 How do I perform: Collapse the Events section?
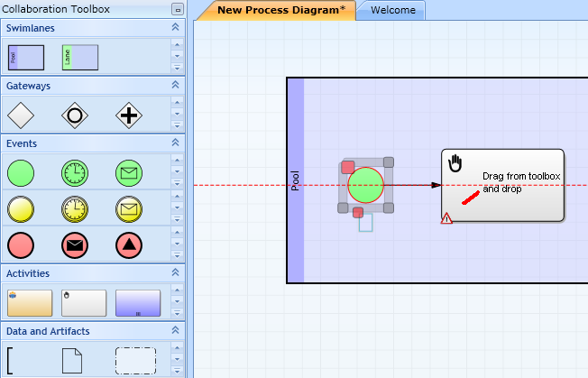tap(175, 143)
